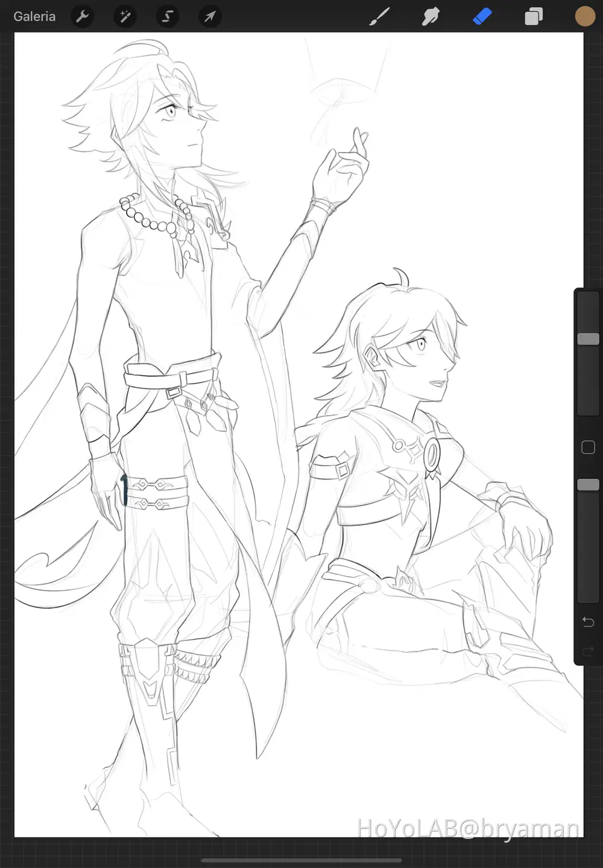Viewport: 603px width, 868px height.
Task: Tap the blue Eraser tool
Action: click(x=482, y=16)
